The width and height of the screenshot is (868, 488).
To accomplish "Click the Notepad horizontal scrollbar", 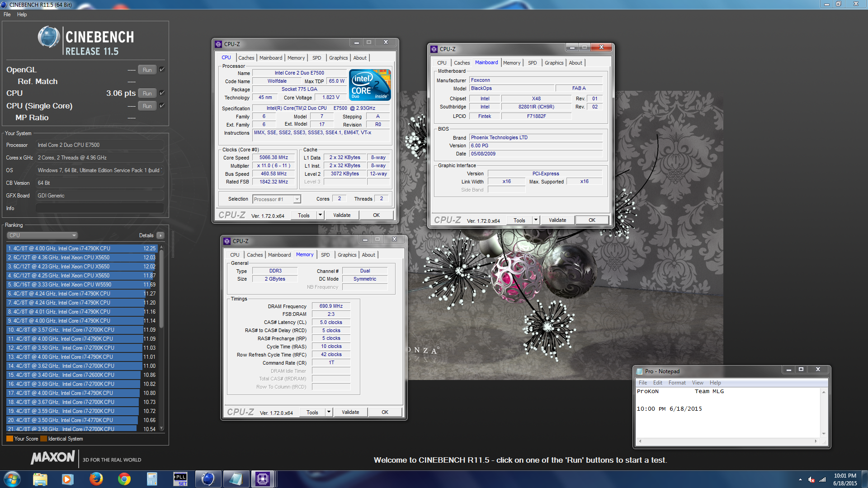I will (728, 441).
